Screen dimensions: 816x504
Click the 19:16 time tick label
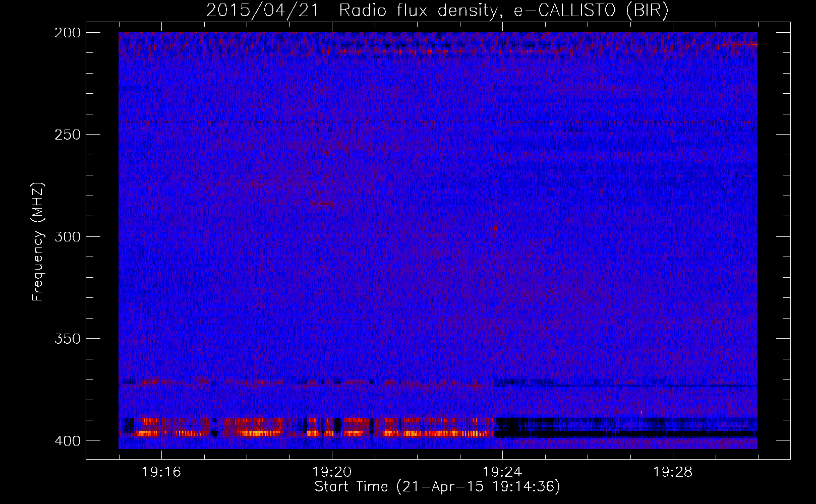point(161,472)
